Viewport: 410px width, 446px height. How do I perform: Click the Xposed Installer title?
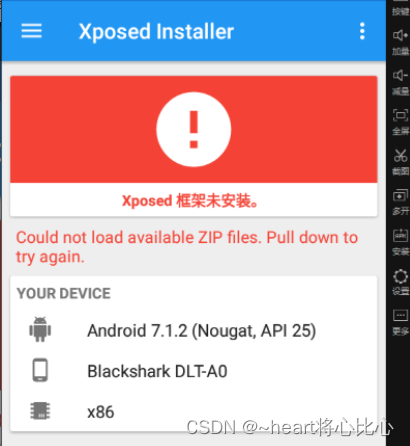coord(156,32)
